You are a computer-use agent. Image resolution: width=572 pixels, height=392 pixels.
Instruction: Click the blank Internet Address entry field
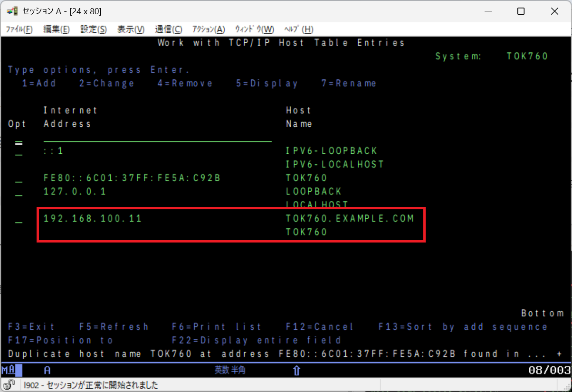[x=157, y=138]
